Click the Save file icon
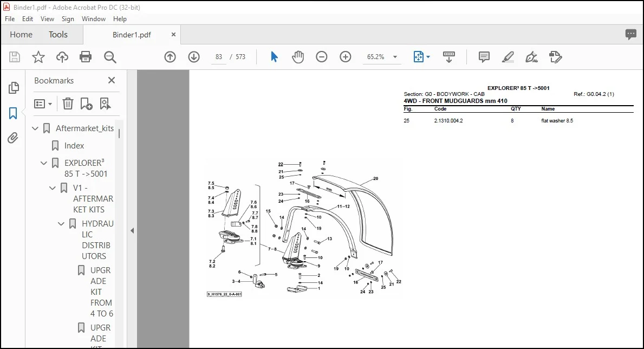The width and height of the screenshot is (644, 349). coord(15,57)
